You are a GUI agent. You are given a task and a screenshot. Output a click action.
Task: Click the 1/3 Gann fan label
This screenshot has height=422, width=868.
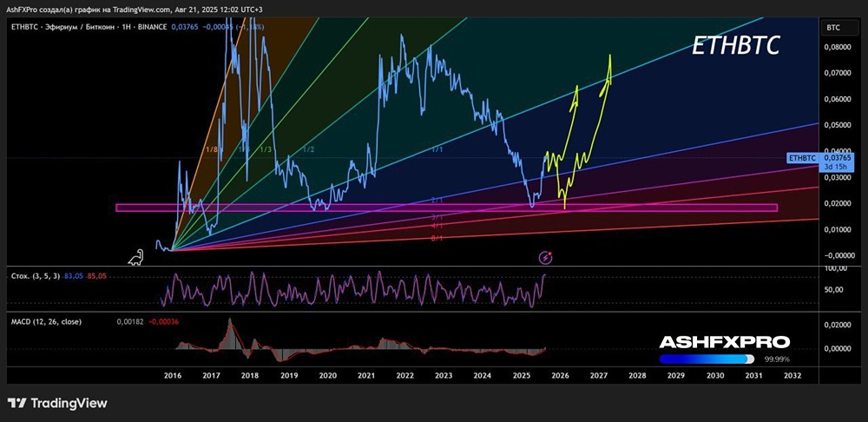click(x=266, y=150)
